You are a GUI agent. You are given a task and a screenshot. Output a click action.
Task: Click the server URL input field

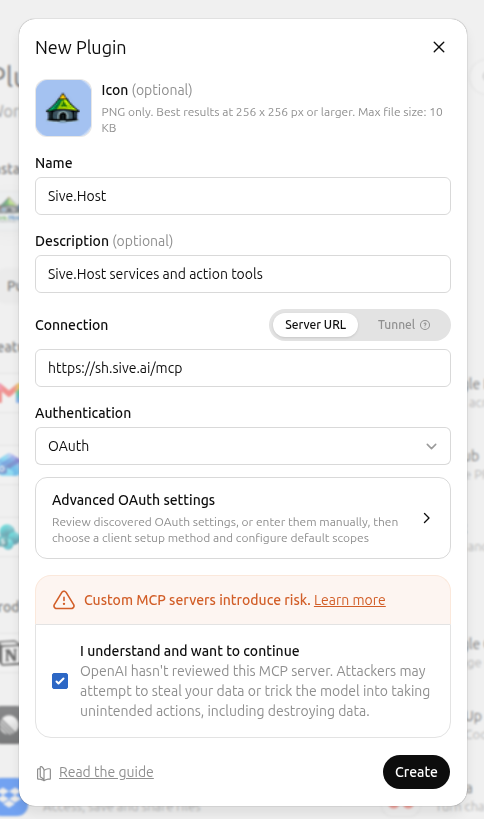pyautogui.click(x=243, y=368)
